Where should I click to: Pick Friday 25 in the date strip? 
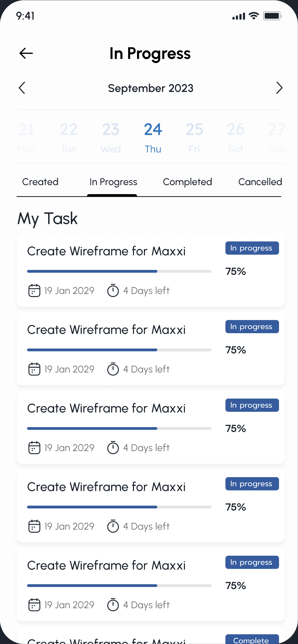(x=194, y=137)
